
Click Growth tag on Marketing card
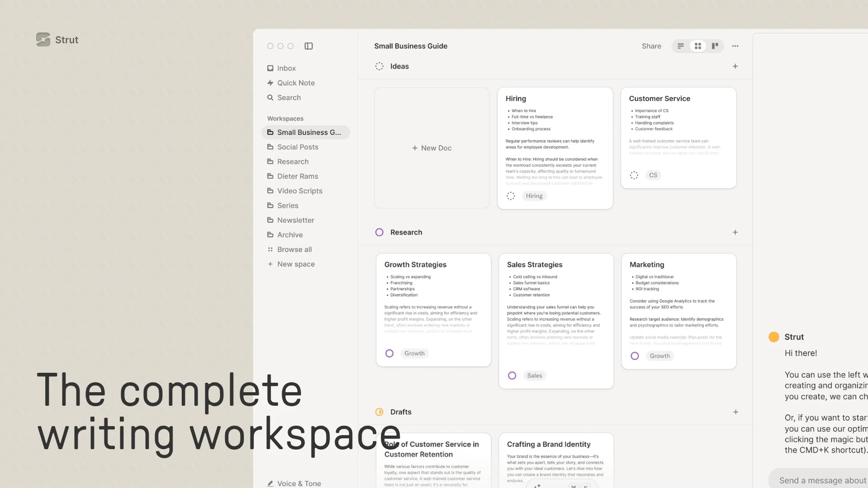pos(660,356)
